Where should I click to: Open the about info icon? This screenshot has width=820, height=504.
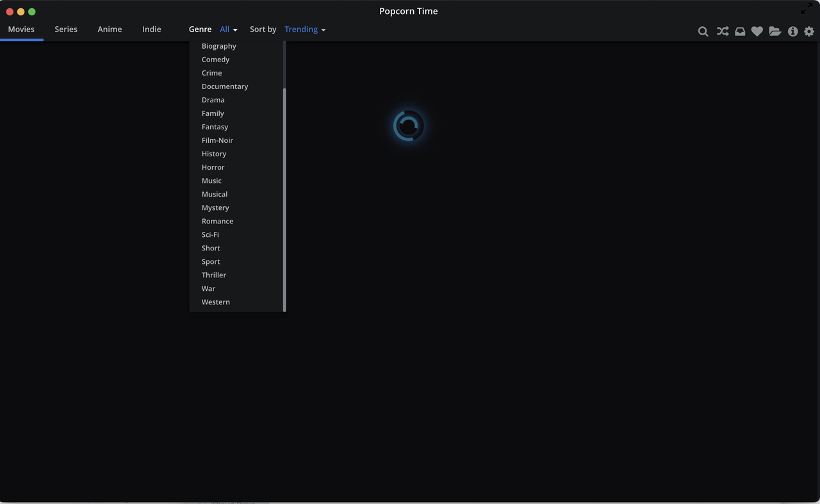(x=793, y=31)
